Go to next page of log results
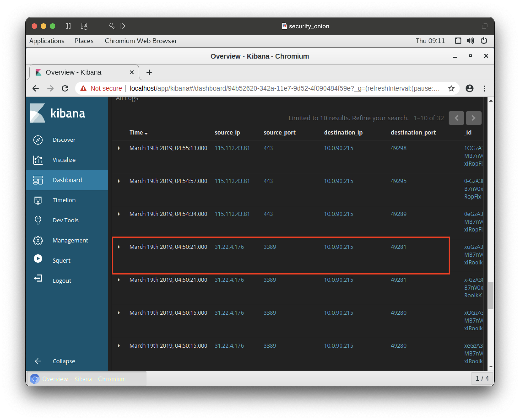The width and height of the screenshot is (520, 420). [x=474, y=118]
